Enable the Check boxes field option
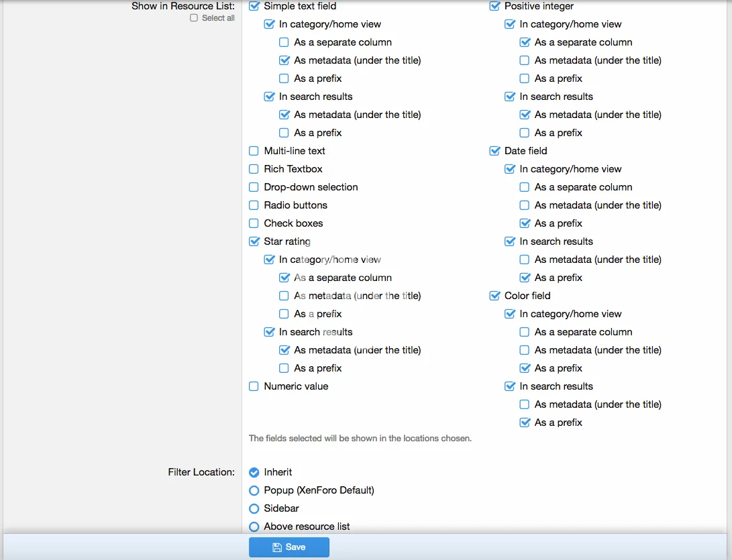 coord(254,223)
